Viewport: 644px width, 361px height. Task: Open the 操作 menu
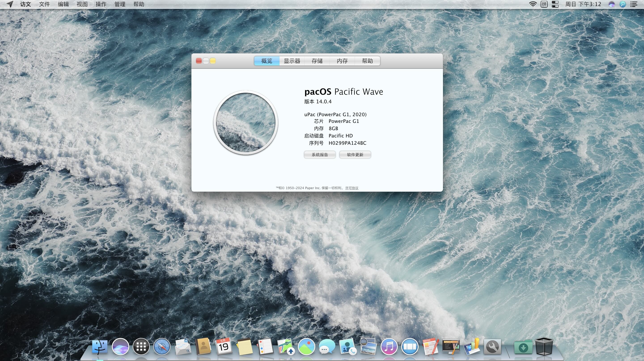[x=101, y=4]
